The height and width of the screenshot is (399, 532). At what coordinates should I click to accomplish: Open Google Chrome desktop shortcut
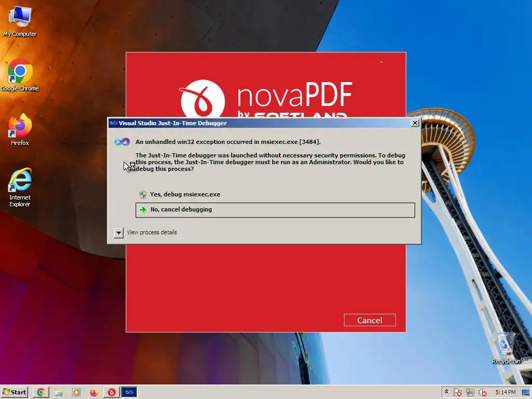pyautogui.click(x=20, y=75)
